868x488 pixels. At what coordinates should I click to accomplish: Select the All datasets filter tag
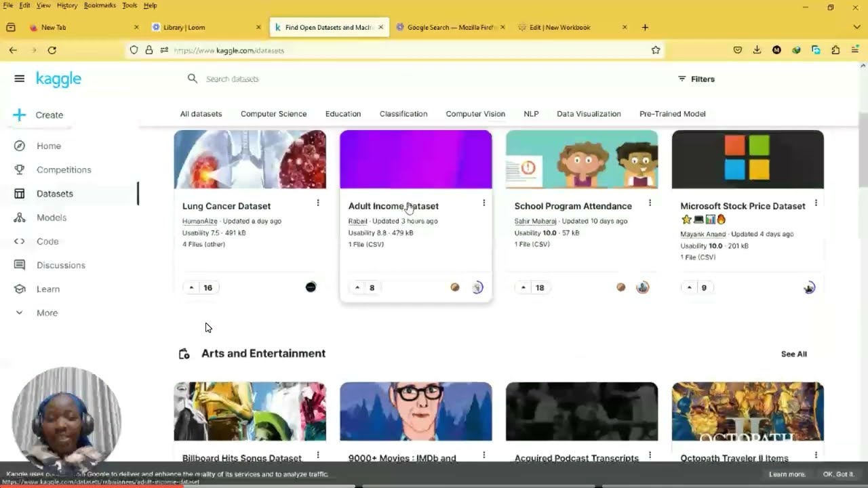(x=201, y=114)
